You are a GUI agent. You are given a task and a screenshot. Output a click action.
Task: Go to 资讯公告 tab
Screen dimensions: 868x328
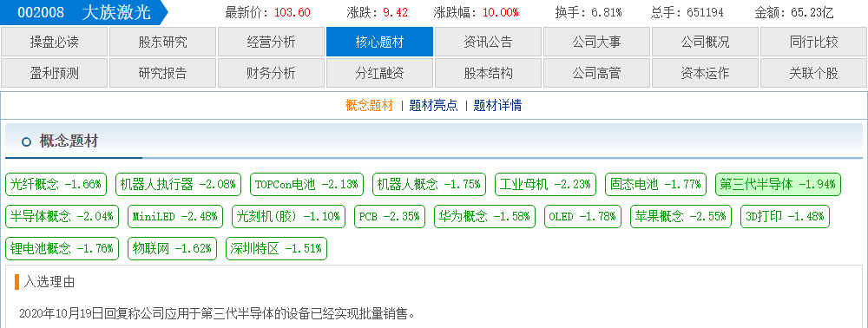[x=488, y=42]
